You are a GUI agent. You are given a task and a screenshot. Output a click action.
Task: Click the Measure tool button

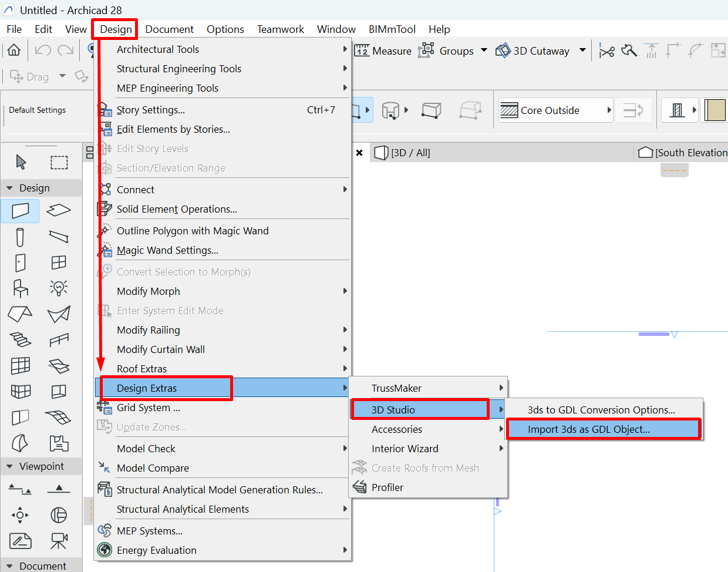(383, 51)
